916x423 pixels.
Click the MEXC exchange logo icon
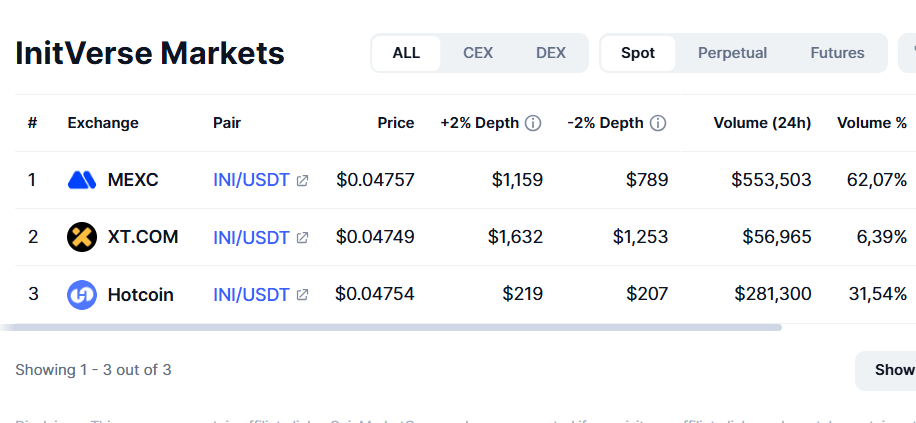click(x=82, y=180)
